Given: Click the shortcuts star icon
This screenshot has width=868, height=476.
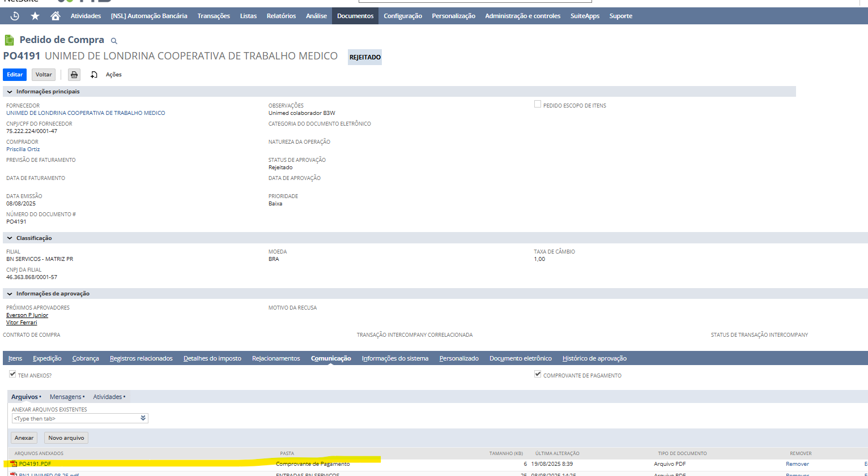Looking at the screenshot, I should 35,16.
